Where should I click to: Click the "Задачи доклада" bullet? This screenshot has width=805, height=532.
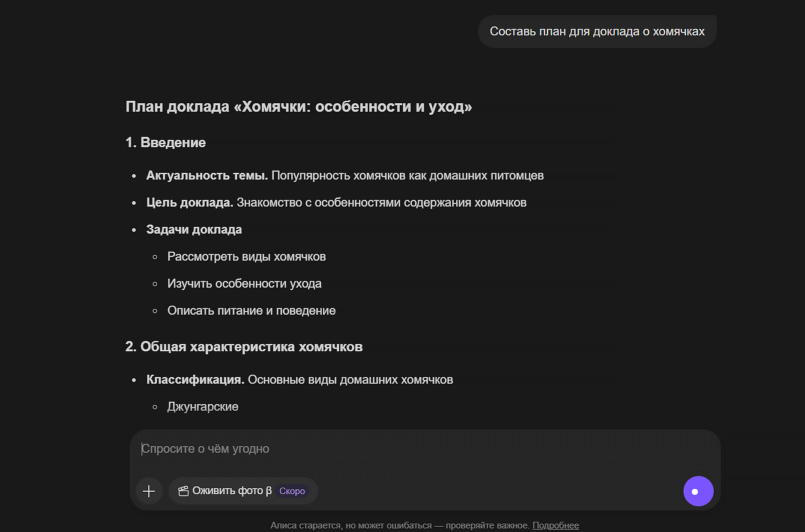(194, 229)
